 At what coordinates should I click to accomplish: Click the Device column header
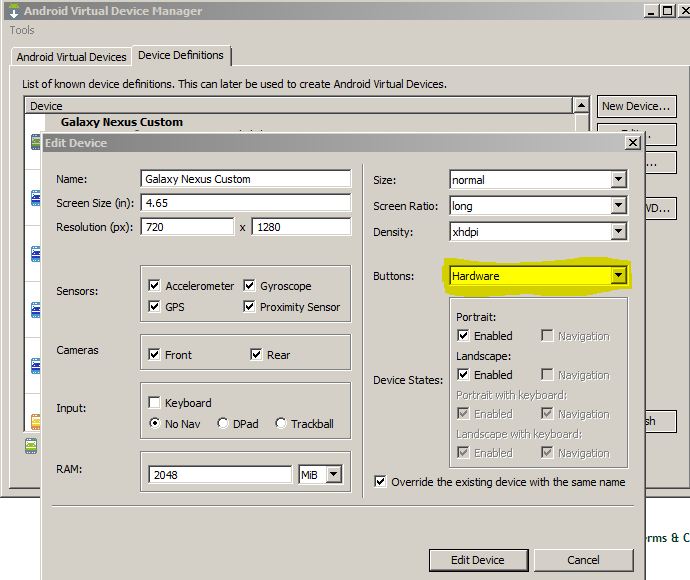(298, 106)
